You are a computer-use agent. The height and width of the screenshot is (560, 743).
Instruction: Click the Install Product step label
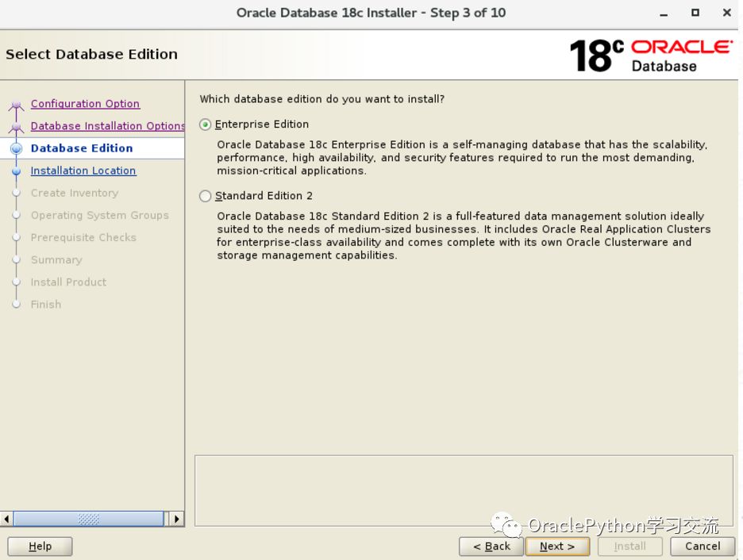68,282
